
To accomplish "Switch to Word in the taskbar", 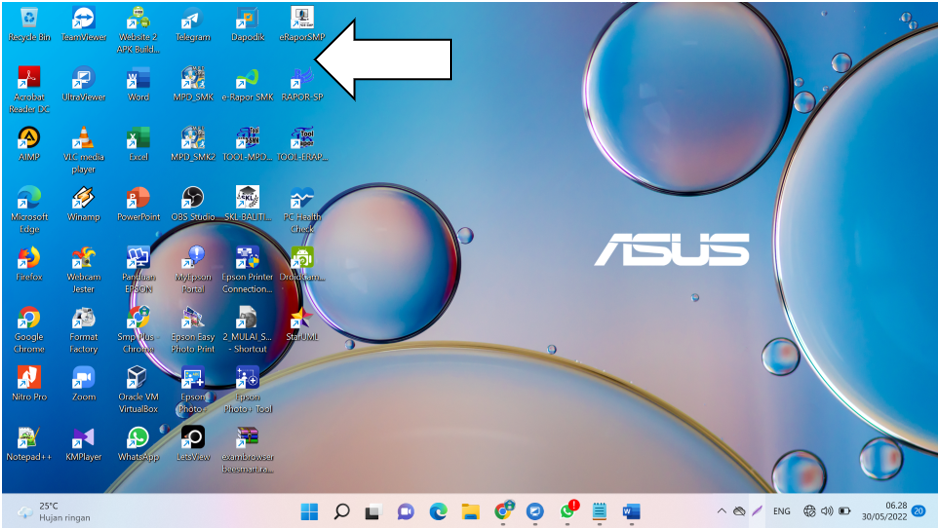I will click(x=631, y=511).
